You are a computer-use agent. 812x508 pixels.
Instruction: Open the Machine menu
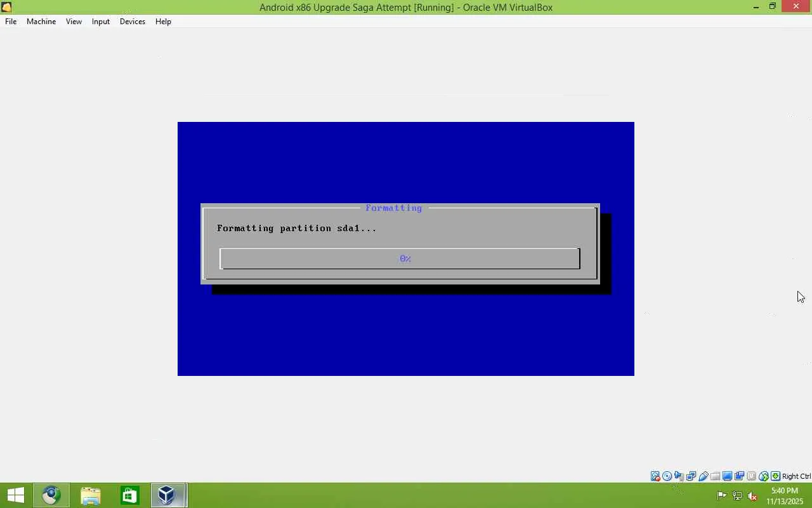(41, 22)
